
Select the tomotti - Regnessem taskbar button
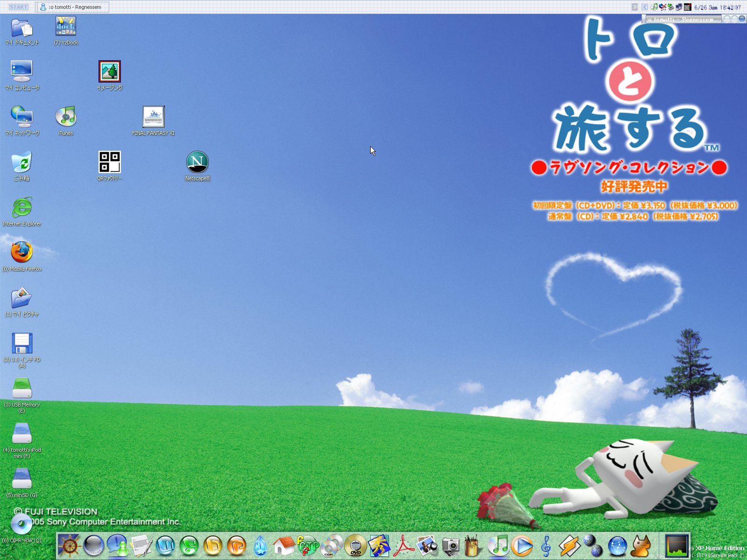point(72,7)
